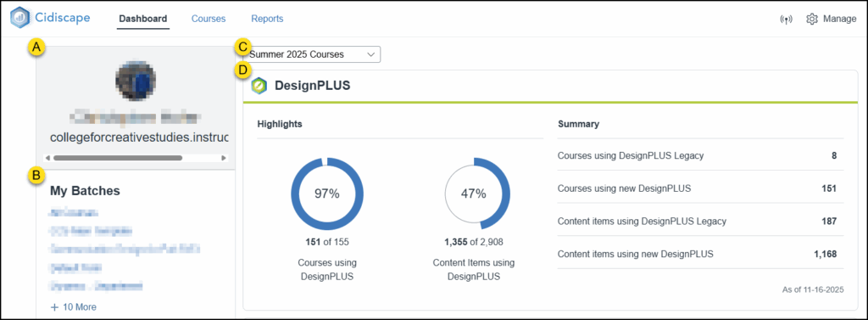Open the Reports tab
The image size is (868, 320).
[x=267, y=19]
